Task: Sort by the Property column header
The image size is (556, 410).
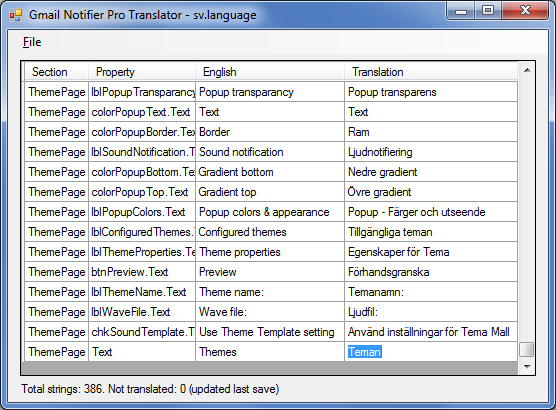Action: click(x=142, y=72)
